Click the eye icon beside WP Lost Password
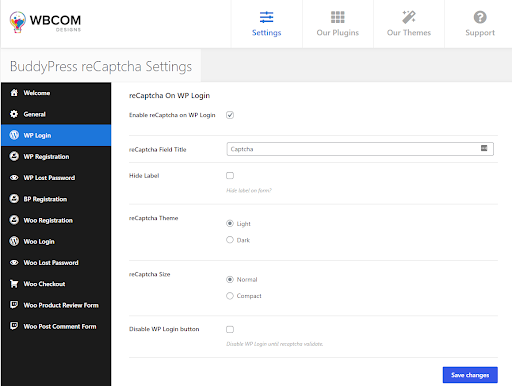The height and width of the screenshot is (386, 512). 14,178
